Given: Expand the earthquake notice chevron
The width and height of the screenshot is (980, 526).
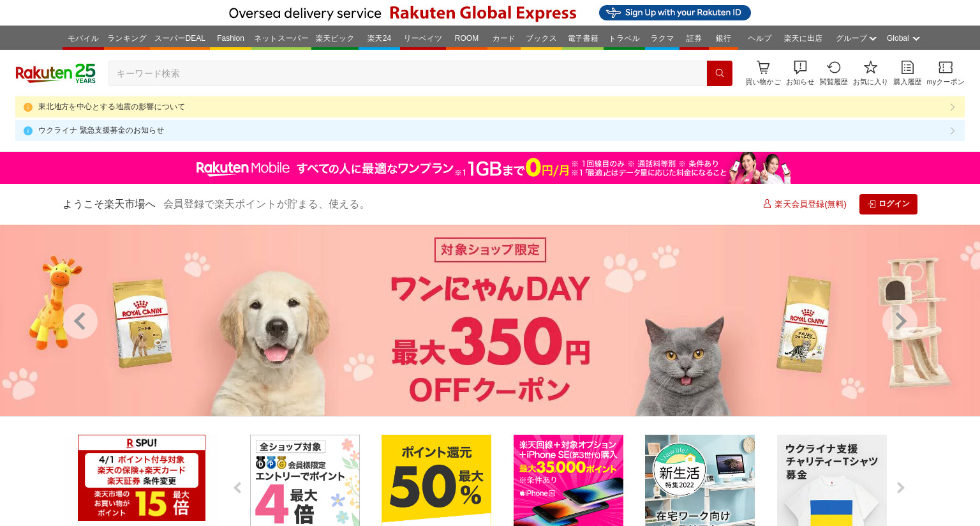Looking at the screenshot, I should [953, 107].
